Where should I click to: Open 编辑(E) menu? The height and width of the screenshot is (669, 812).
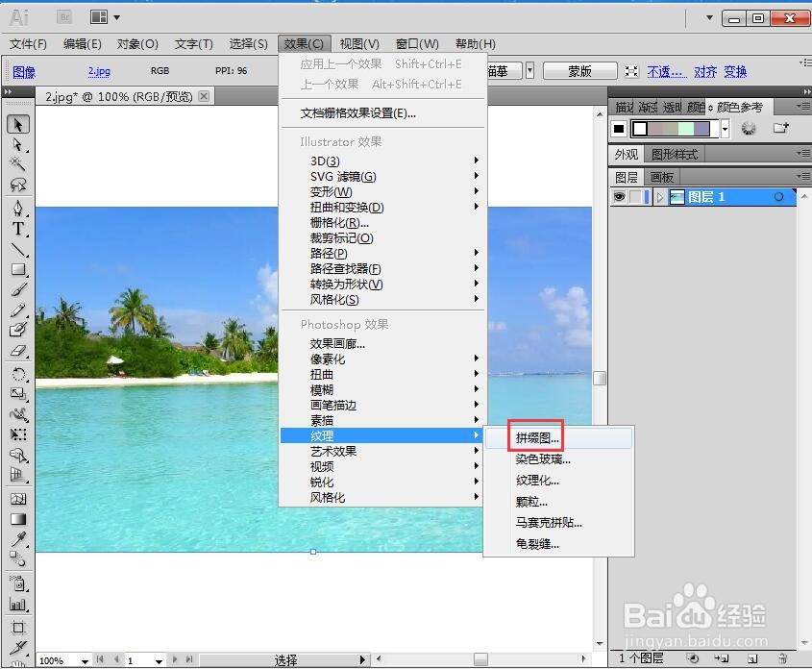(x=83, y=44)
